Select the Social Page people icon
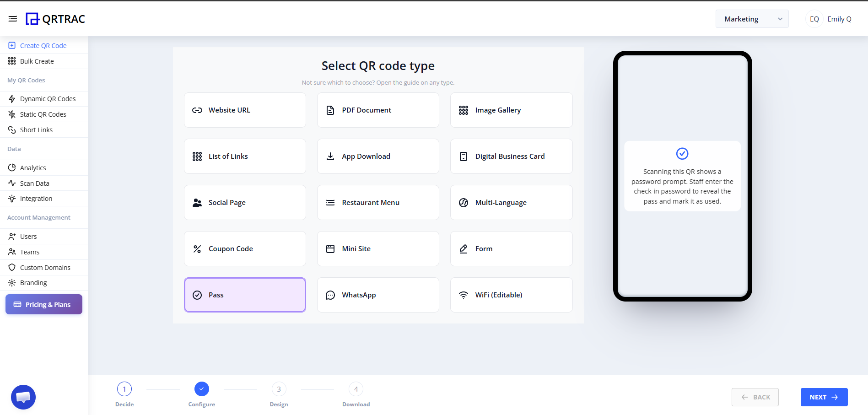 [x=197, y=203]
